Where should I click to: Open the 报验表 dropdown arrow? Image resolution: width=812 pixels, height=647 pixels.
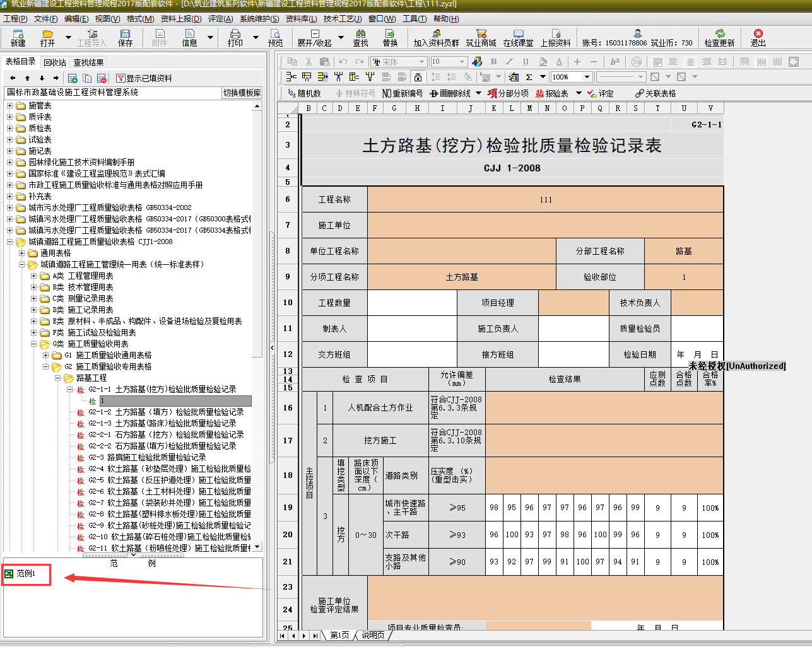pyautogui.click(x=579, y=93)
